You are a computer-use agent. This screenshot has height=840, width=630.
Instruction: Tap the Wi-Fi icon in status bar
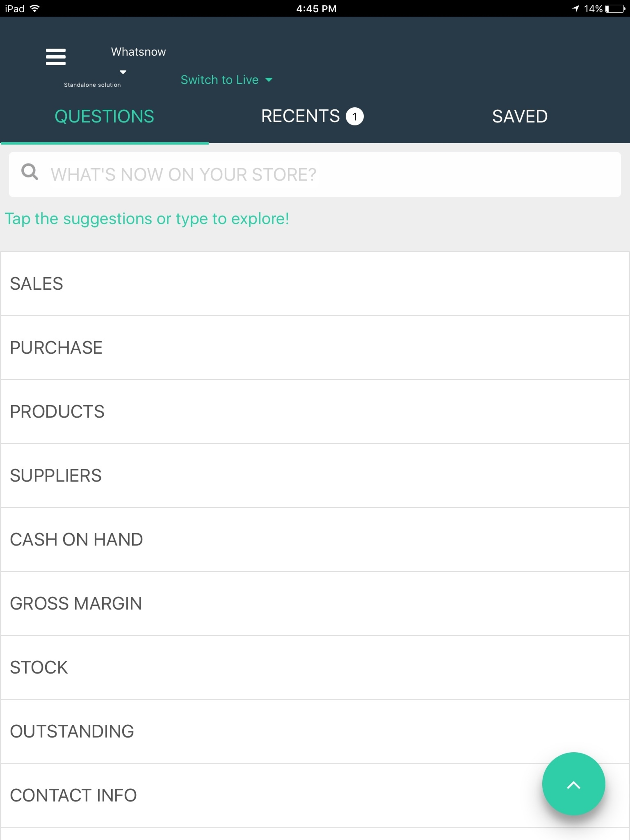coord(34,8)
